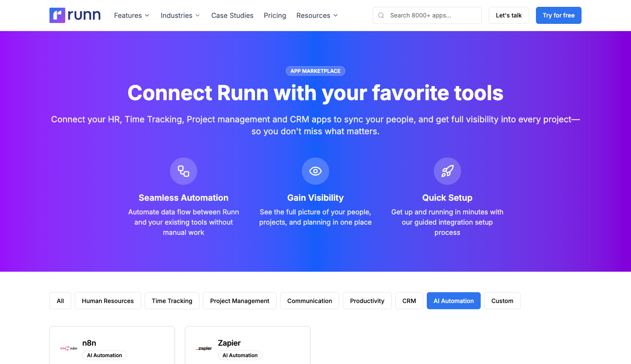Filter by Communication

310,301
